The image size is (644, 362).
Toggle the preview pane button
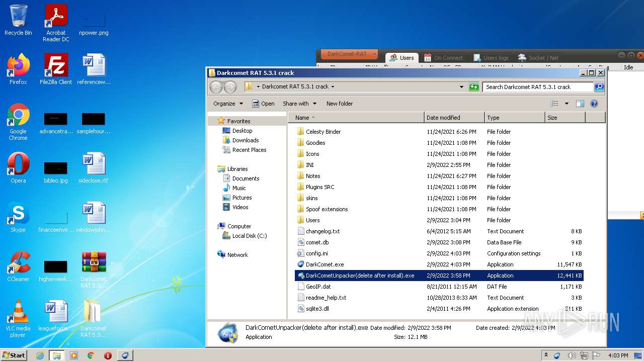[x=580, y=104]
